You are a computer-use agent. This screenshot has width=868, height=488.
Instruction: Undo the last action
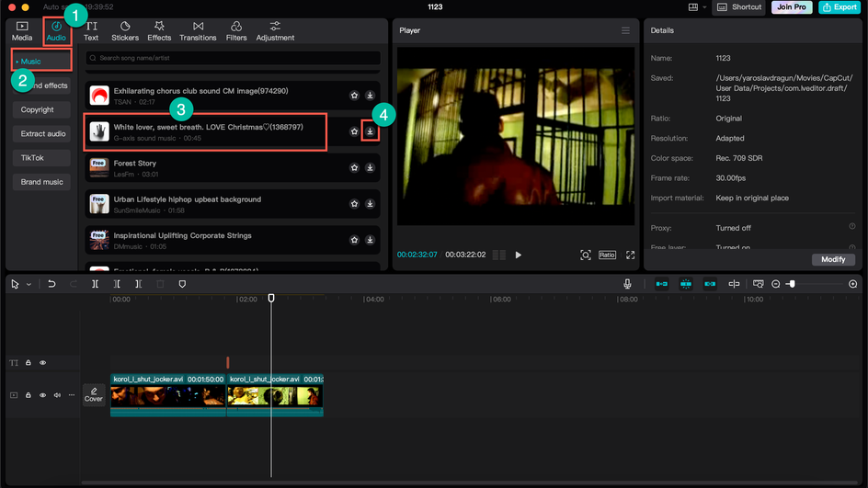coord(51,284)
